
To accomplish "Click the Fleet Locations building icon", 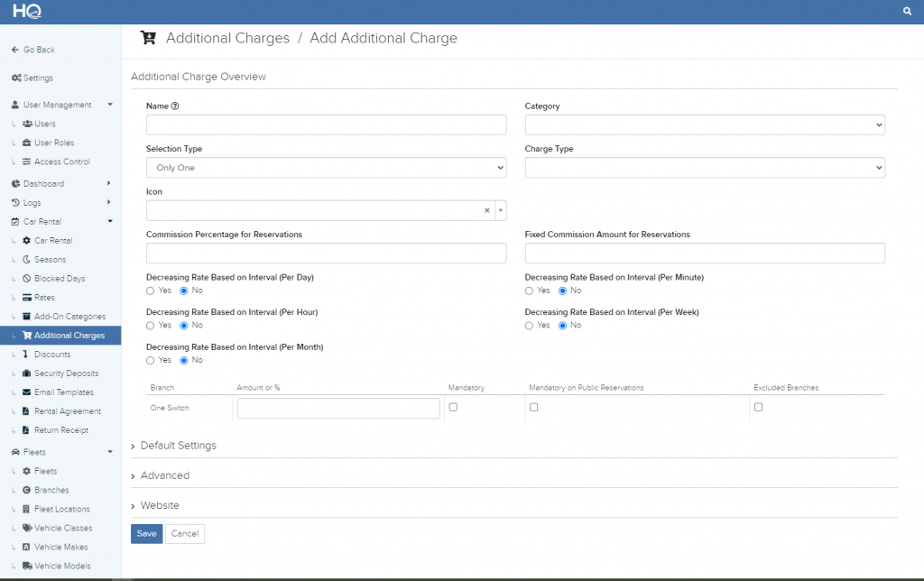I will click(26, 509).
